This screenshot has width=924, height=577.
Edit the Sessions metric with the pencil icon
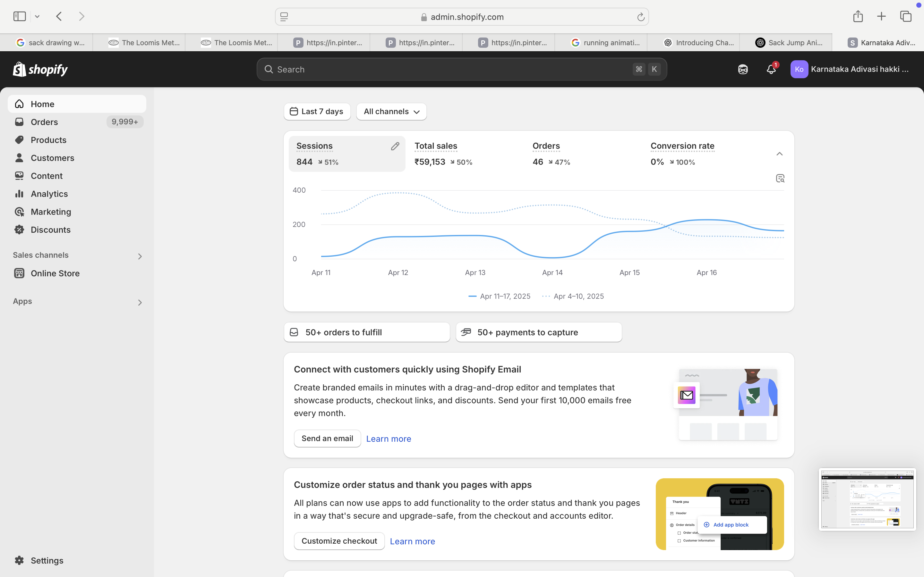click(x=395, y=146)
